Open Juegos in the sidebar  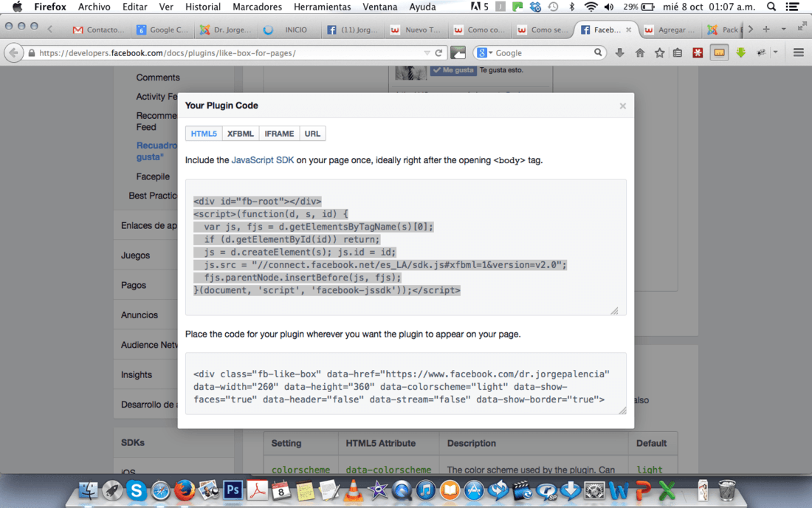(x=135, y=255)
